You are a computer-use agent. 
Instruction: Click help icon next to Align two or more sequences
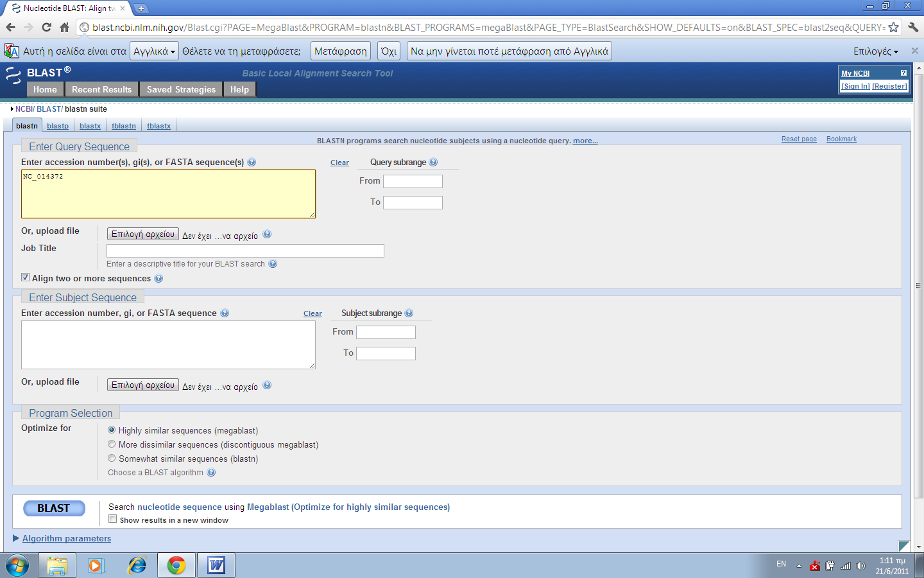158,279
